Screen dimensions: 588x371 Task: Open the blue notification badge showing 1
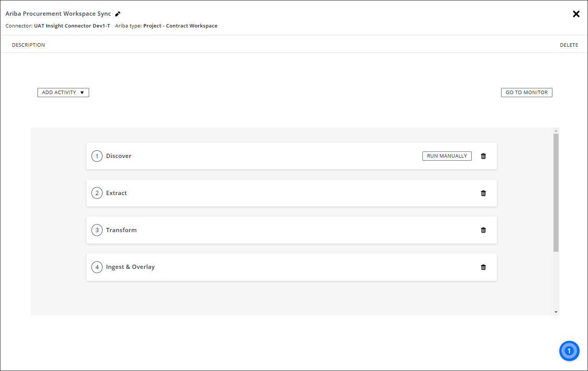tap(569, 351)
